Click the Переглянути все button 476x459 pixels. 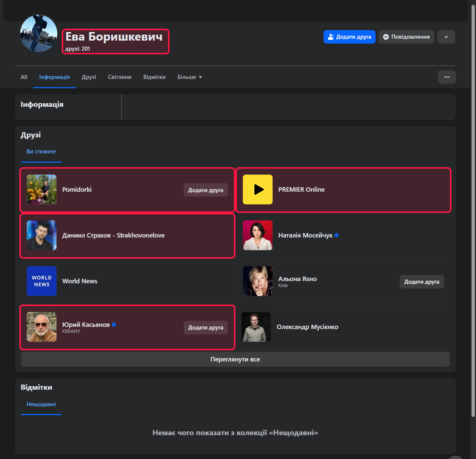click(x=235, y=359)
